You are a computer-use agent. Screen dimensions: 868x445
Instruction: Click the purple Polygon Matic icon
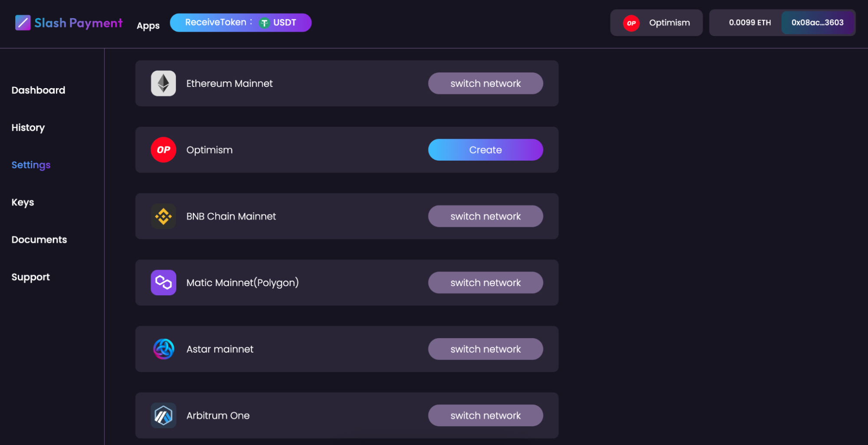(163, 283)
